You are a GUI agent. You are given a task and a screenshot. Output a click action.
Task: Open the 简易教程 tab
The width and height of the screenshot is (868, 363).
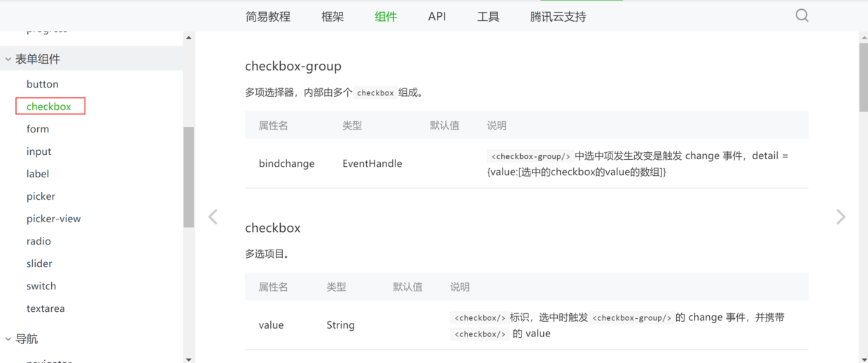pyautogui.click(x=268, y=17)
